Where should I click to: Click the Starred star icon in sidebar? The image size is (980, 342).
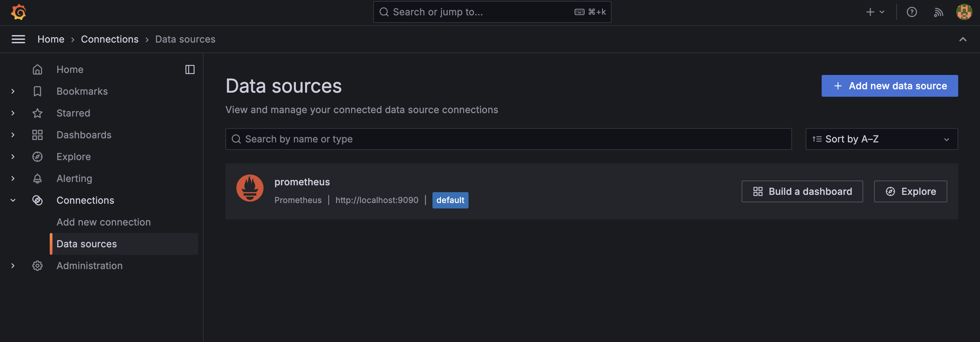point(37,113)
